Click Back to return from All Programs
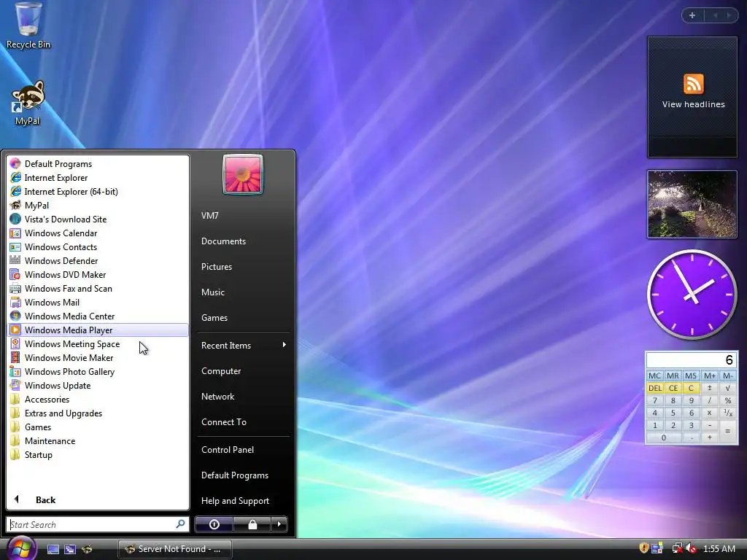 click(98, 499)
